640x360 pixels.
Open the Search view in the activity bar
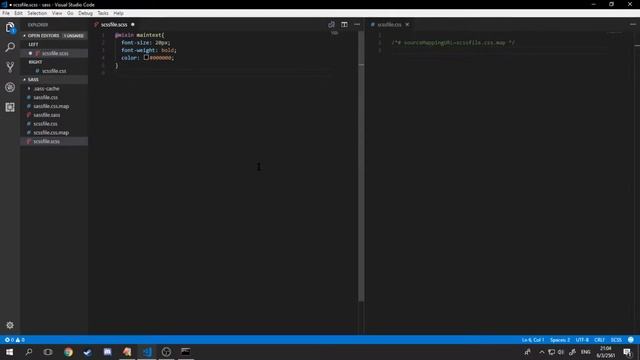pos(10,47)
